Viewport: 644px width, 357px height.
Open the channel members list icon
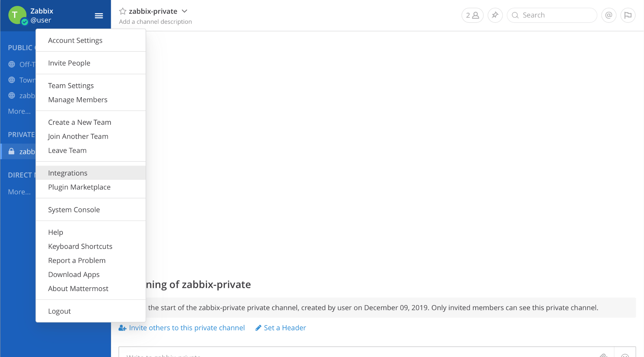[x=472, y=15]
